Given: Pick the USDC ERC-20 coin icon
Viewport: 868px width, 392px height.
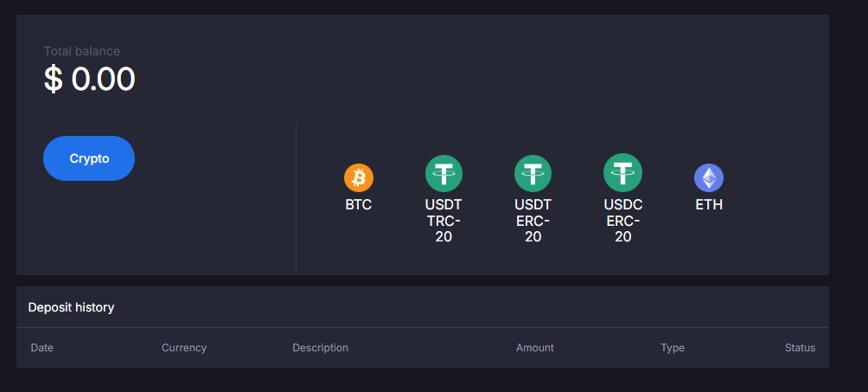Looking at the screenshot, I should pyautogui.click(x=622, y=173).
